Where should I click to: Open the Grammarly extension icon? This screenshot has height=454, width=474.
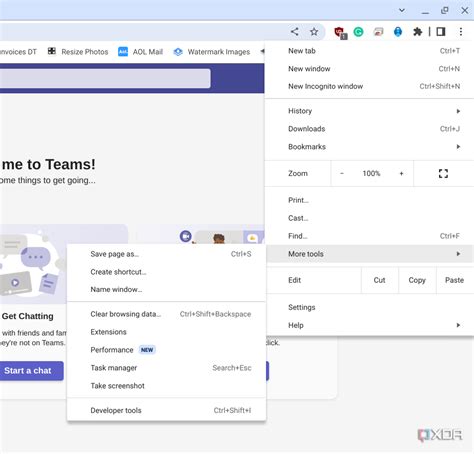(x=358, y=32)
